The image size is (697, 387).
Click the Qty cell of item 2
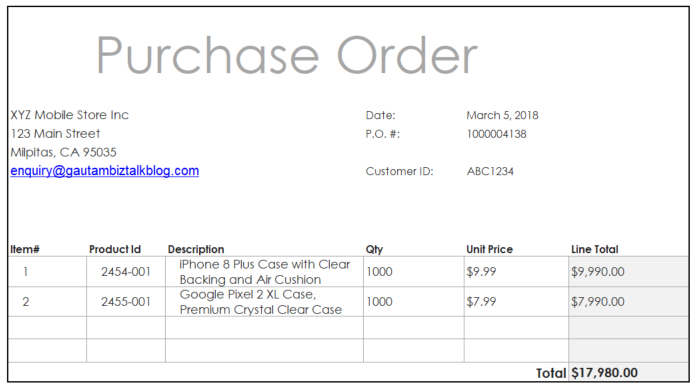pyautogui.click(x=413, y=302)
